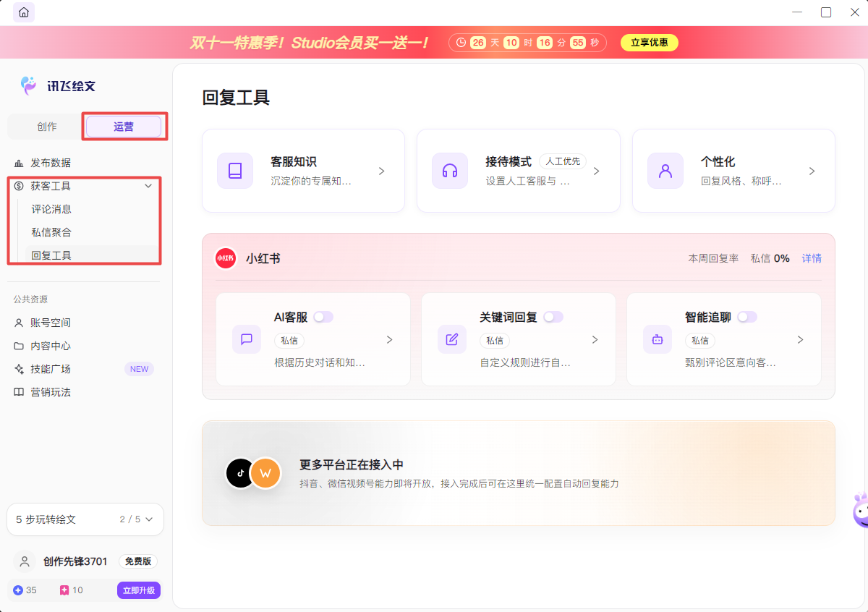Open the 个性化 card arrow
868x612 pixels.
[x=812, y=171]
